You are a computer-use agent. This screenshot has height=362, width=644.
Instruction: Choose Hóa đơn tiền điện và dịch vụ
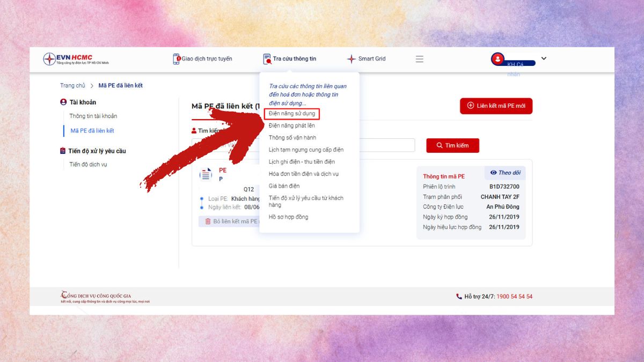pos(303,174)
